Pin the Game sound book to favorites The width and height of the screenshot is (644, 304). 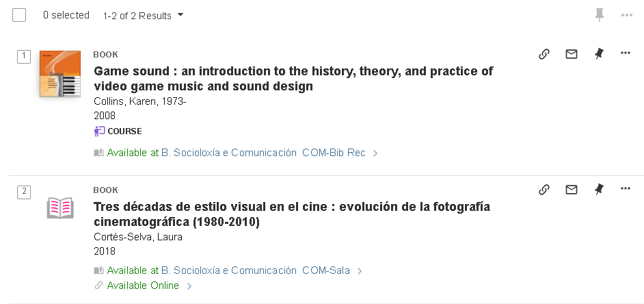point(599,54)
